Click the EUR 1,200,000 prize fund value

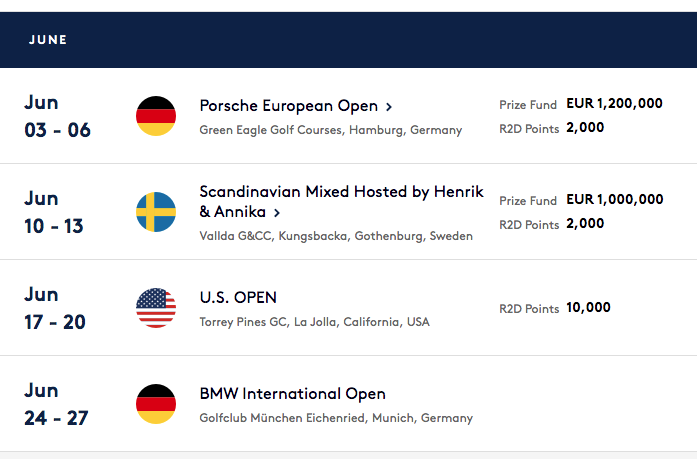coord(614,103)
